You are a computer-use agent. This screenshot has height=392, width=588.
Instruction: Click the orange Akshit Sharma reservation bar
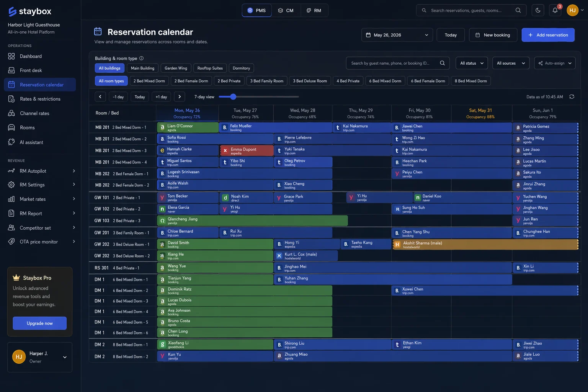click(485, 245)
